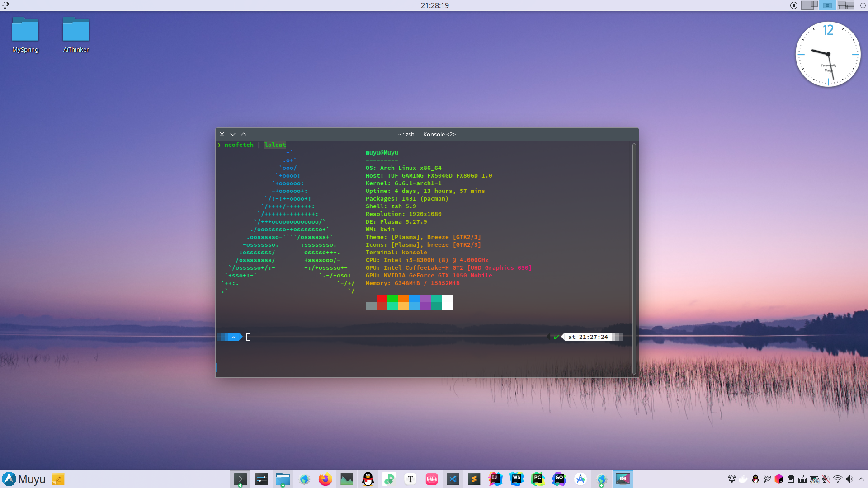Click the 'Uptime: 4 days, 13 hours' line

pyautogui.click(x=425, y=191)
